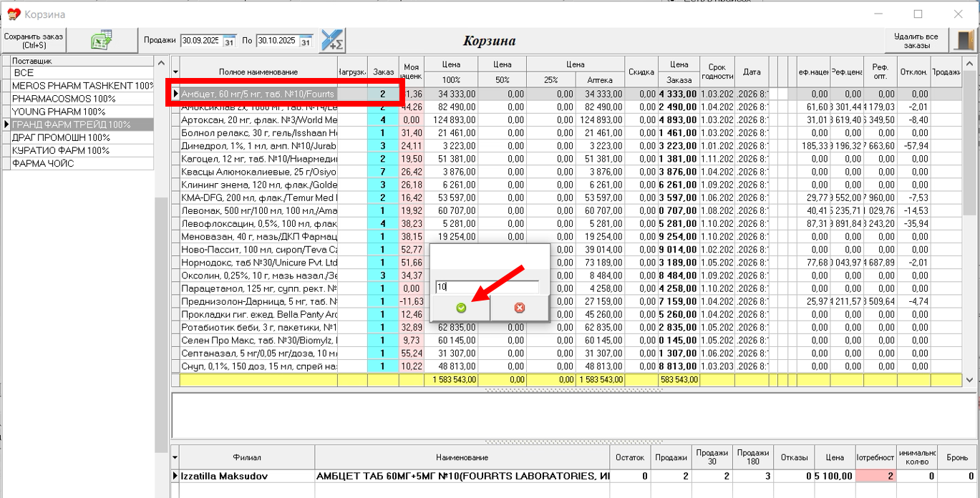Click the heart app icon in title bar
This screenshot has width=980, height=498.
(13, 14)
